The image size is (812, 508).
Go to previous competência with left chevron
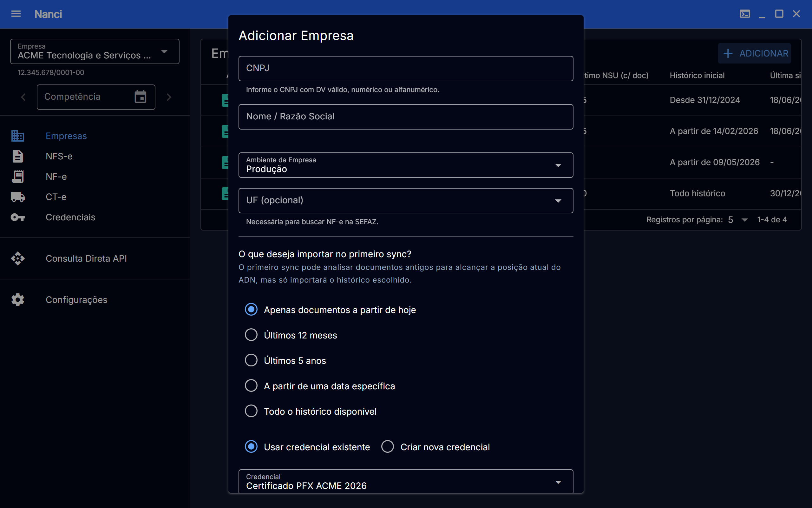coord(23,97)
